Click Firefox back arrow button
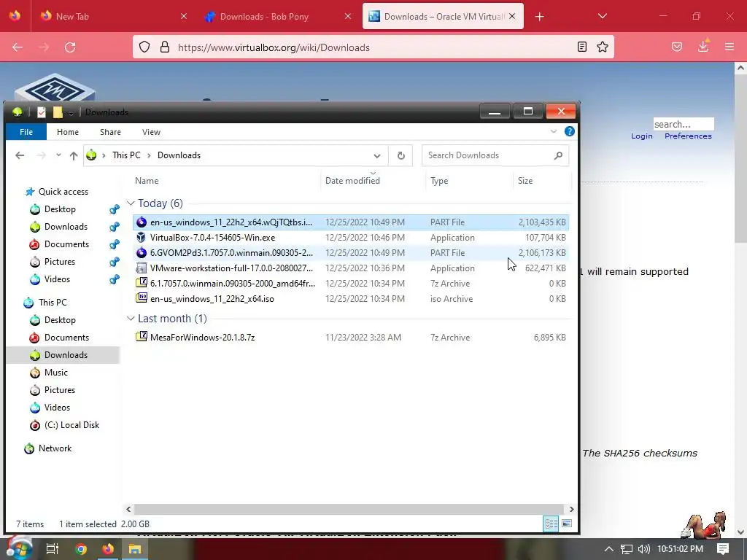 click(18, 47)
